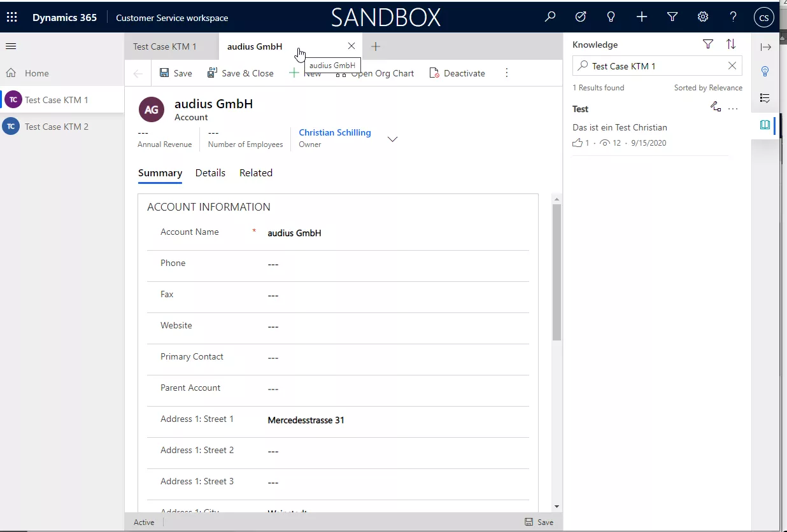This screenshot has width=787, height=532.
Task: Click the Advanced Find filter icon in header
Action: click(672, 17)
